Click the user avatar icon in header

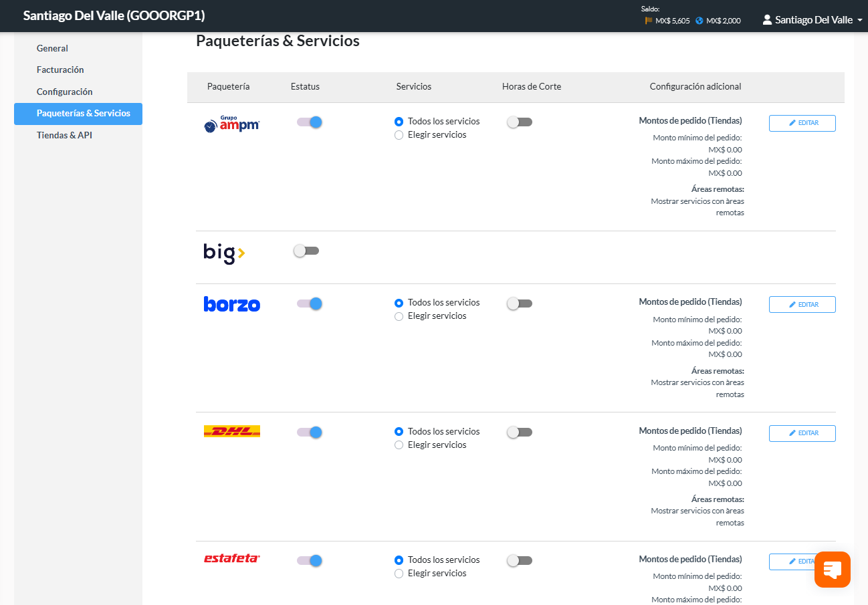point(767,20)
